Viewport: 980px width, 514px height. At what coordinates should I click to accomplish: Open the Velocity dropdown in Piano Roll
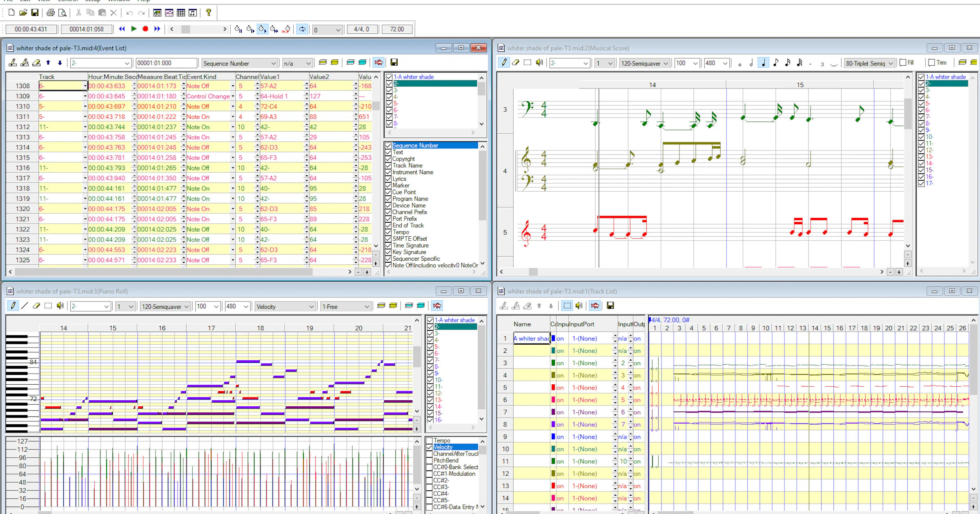[285, 306]
